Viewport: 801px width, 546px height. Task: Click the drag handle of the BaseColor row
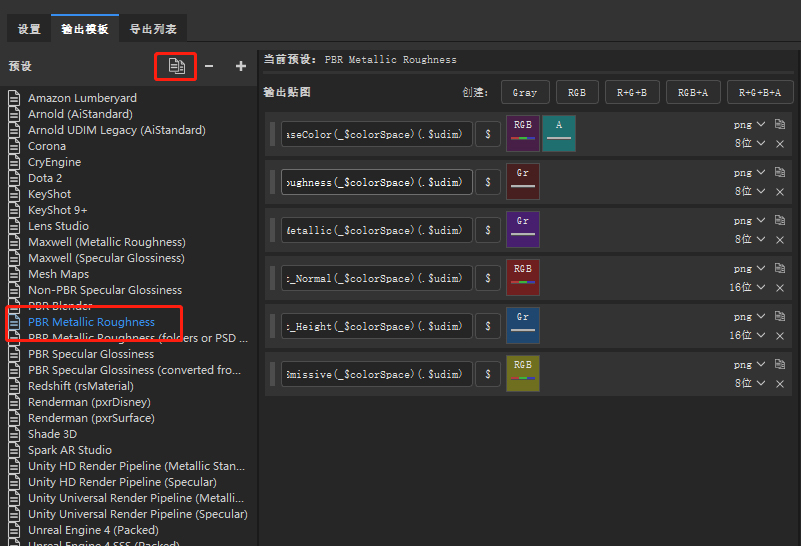(272, 134)
